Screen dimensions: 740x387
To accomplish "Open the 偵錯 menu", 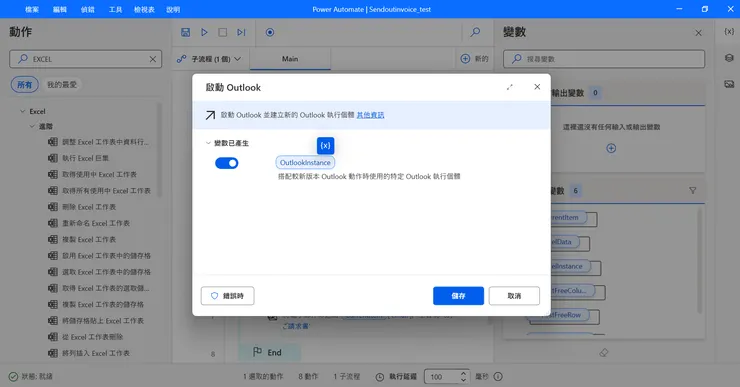I will [x=87, y=9].
